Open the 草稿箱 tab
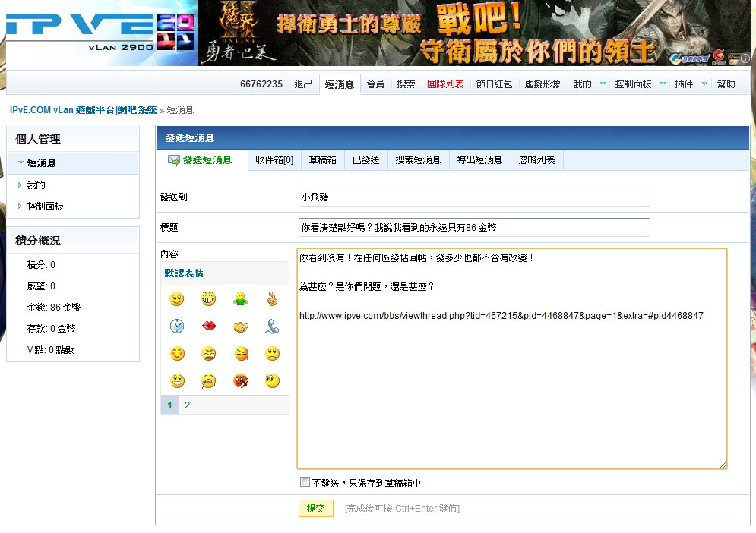Viewport: 756px width, 533px height. 321,160
